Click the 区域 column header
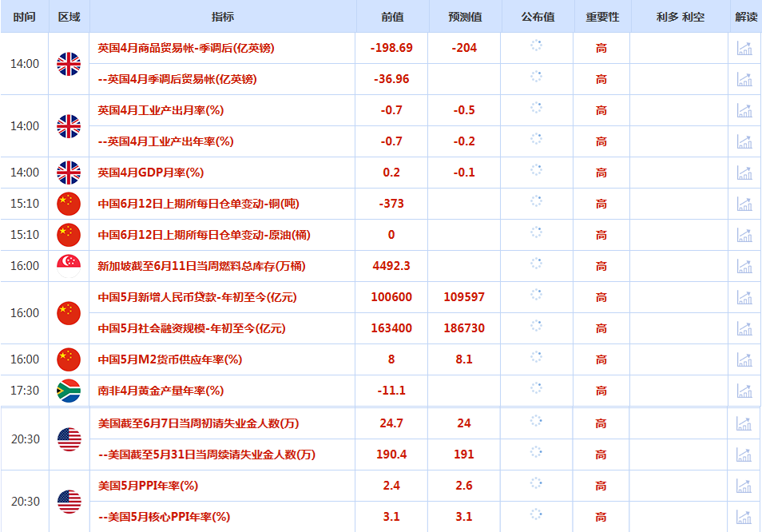 (x=69, y=17)
